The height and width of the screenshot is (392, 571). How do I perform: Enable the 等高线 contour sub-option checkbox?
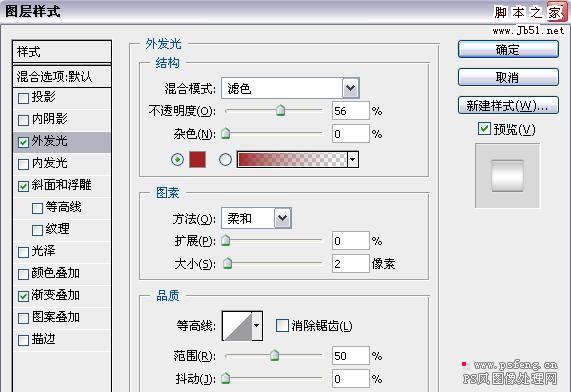point(37,208)
